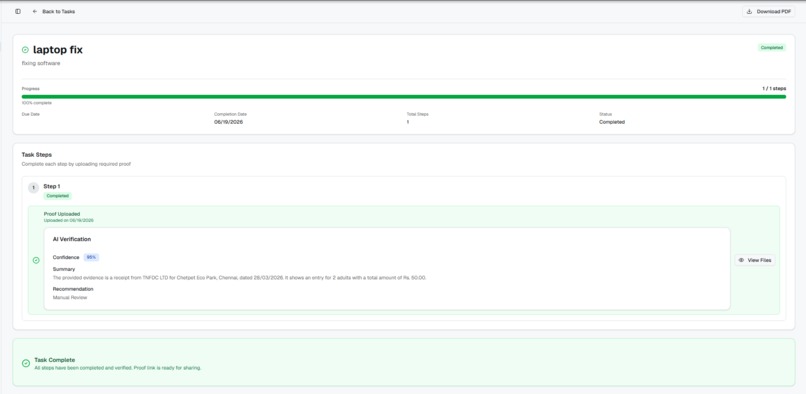Image resolution: width=806 pixels, height=394 pixels.
Task: Click the Step 1 title
Action: click(52, 186)
